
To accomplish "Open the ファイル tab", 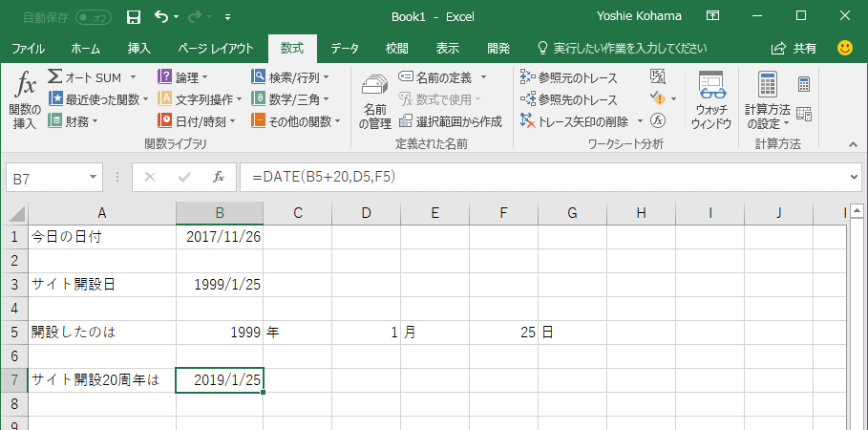I will click(x=28, y=48).
